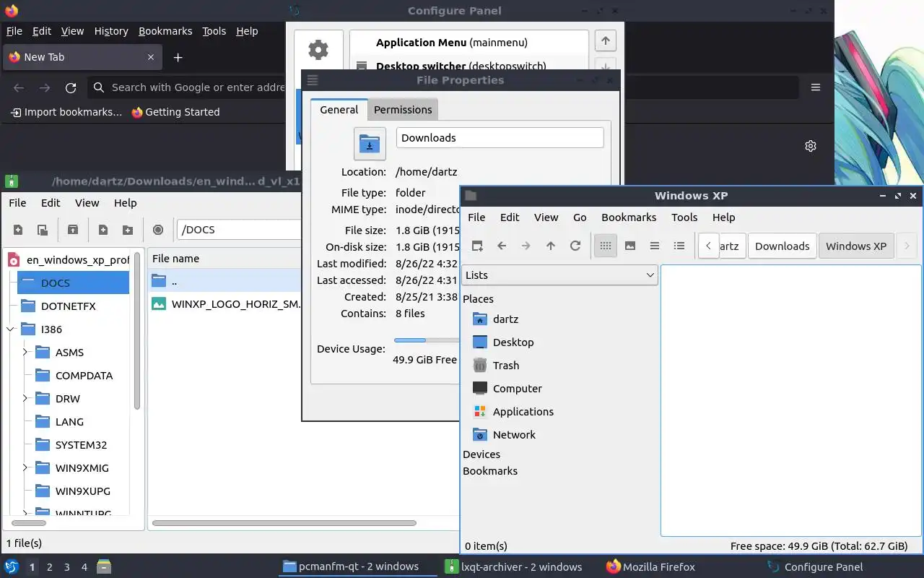Image resolution: width=924 pixels, height=578 pixels.
Task: Open the Getting Started bookmark in Firefox
Action: click(175, 112)
